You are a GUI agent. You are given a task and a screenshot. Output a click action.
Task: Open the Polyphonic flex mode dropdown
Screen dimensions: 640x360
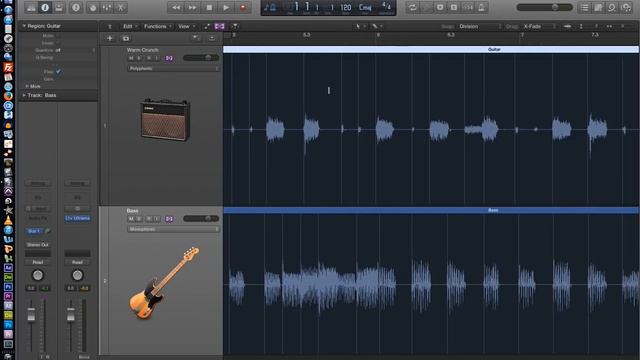tap(173, 69)
